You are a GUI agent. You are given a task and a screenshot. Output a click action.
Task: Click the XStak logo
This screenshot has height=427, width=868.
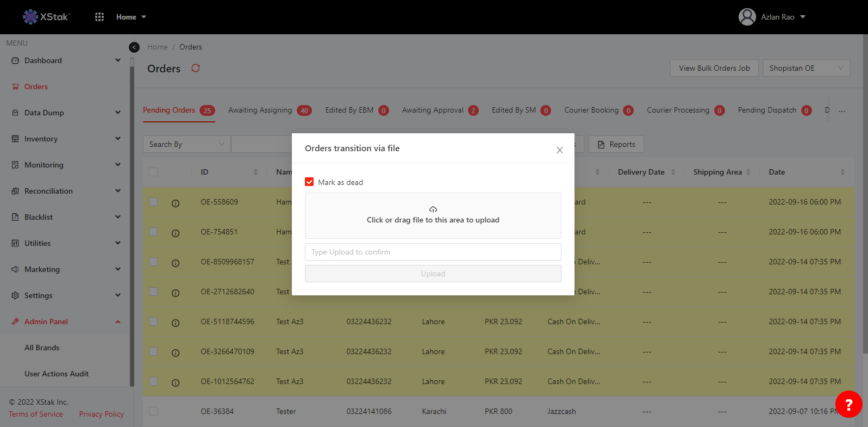pos(46,17)
